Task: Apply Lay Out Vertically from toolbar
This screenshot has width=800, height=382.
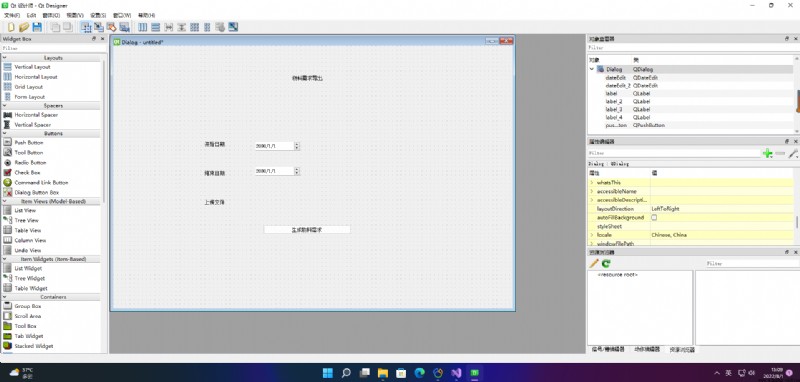Action: (156, 27)
